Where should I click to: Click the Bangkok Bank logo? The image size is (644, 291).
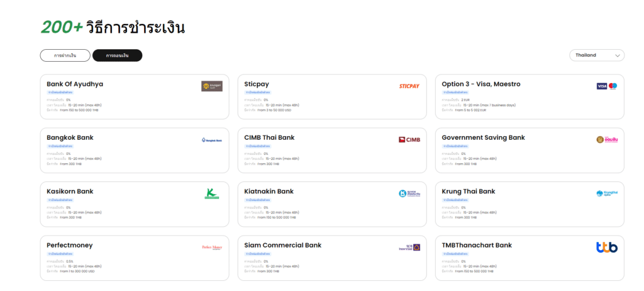[x=212, y=140]
